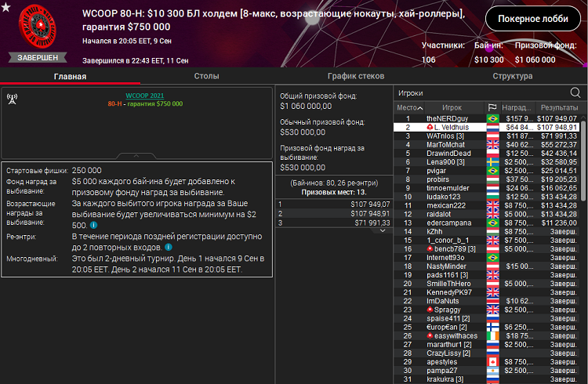
Task: Select player row spaise411 [2]
Action: tap(487, 318)
